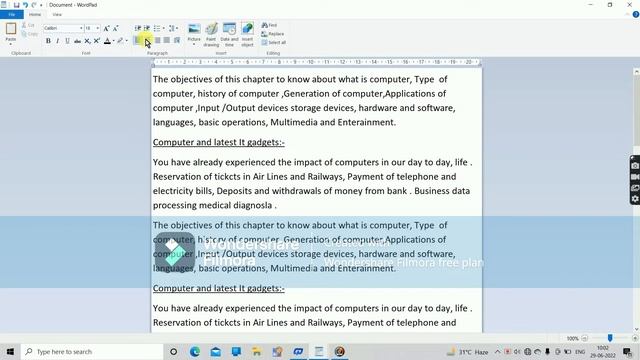Click the Find button

pos(269,25)
